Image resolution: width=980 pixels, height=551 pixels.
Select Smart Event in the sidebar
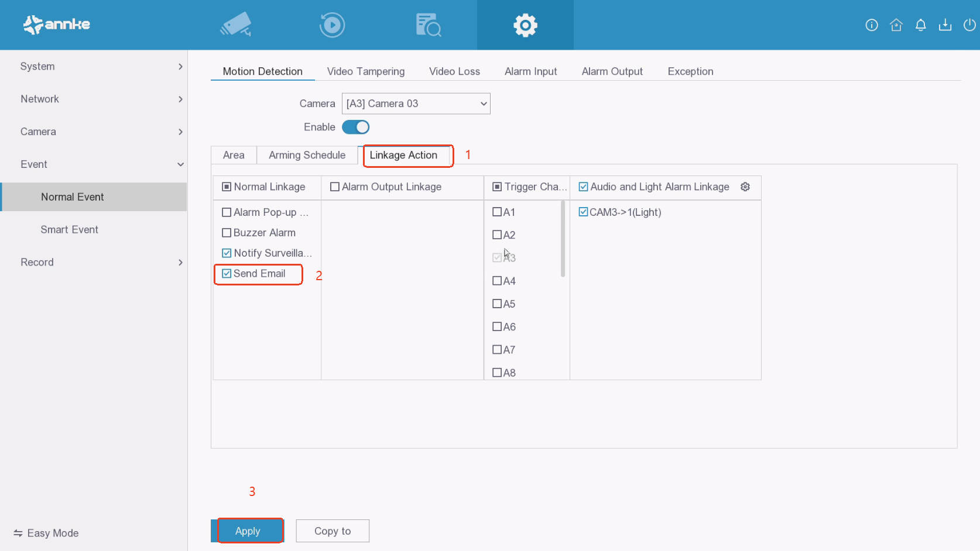69,230
